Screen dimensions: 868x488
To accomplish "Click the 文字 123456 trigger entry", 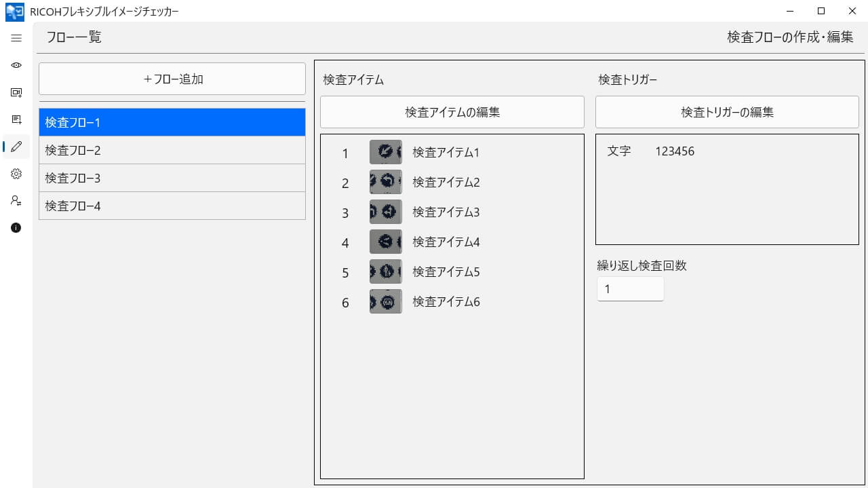I will point(651,151).
